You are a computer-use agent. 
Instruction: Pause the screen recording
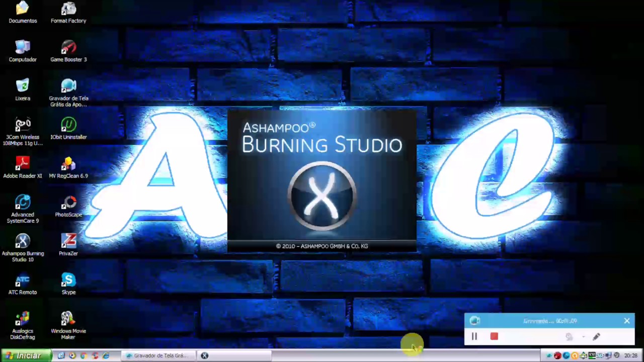pyautogui.click(x=474, y=337)
